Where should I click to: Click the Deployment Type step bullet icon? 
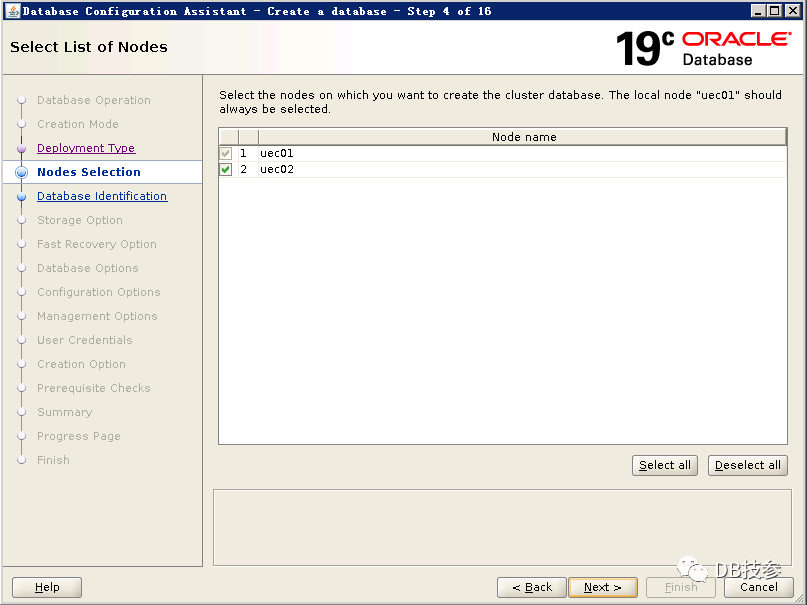21,149
